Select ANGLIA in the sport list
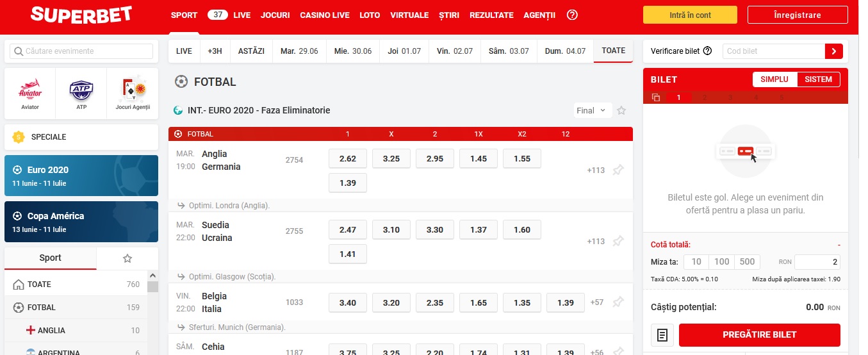This screenshot has width=868, height=355. tap(76, 331)
